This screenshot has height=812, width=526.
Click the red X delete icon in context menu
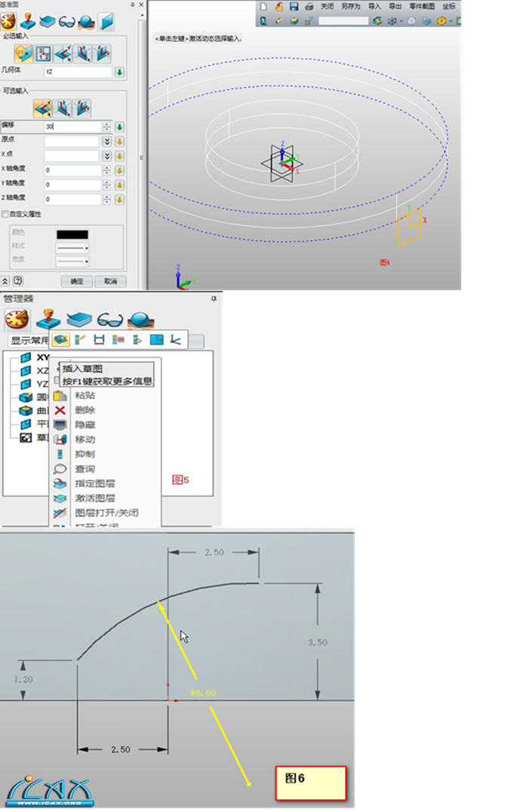point(60,410)
